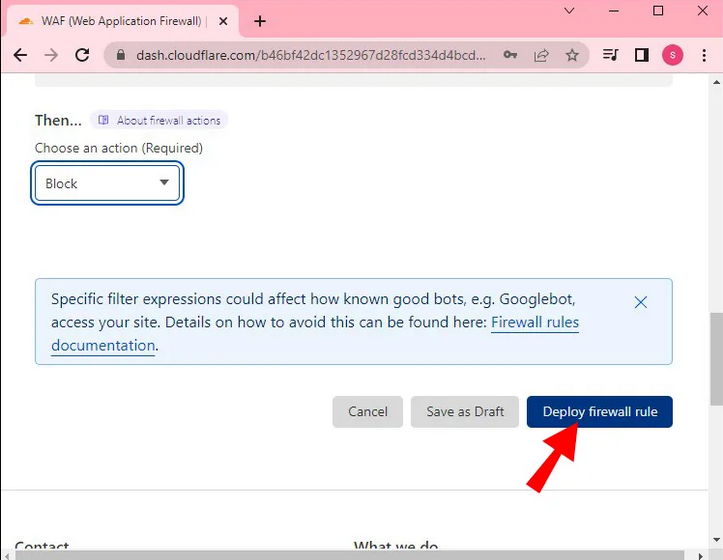Screen dimensions: 723x560
Task: Bookmark this page with the star icon
Action: 572,56
